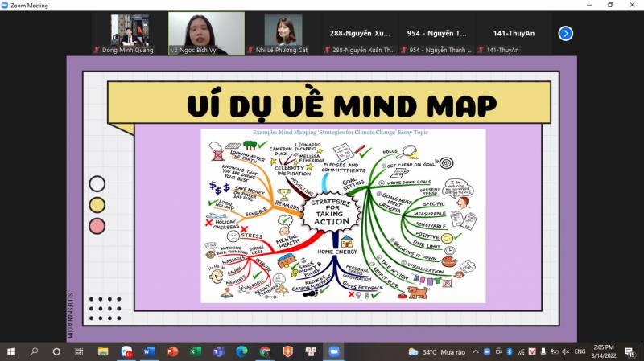Open File Explorer from taskbar
The image size is (644, 361).
tap(103, 352)
